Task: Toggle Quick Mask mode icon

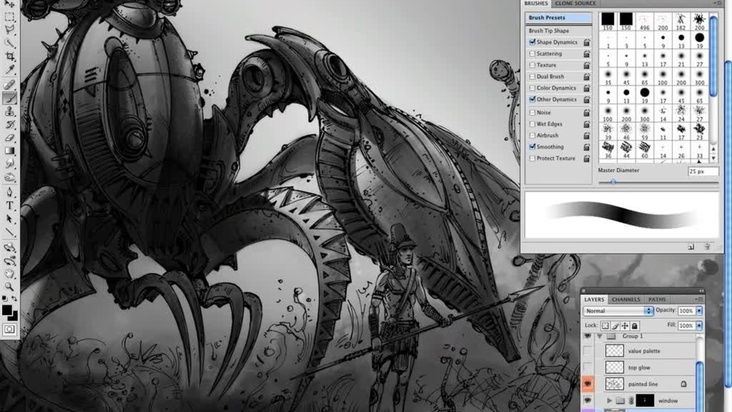Action: pyautogui.click(x=9, y=329)
